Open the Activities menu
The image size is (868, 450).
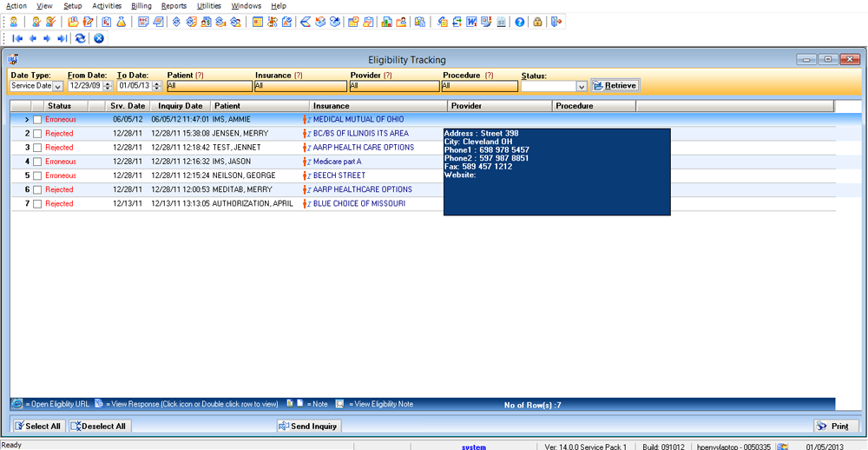point(107,6)
